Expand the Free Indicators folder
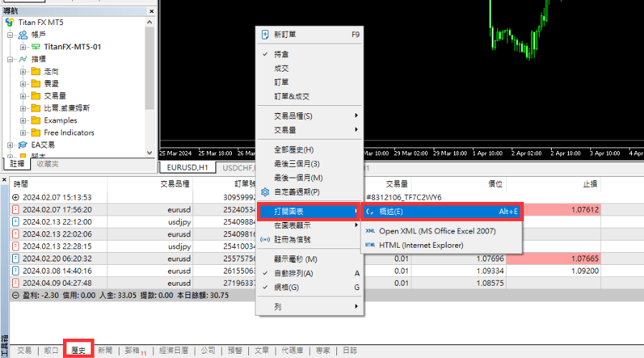This screenshot has height=358, width=644. 23,132
